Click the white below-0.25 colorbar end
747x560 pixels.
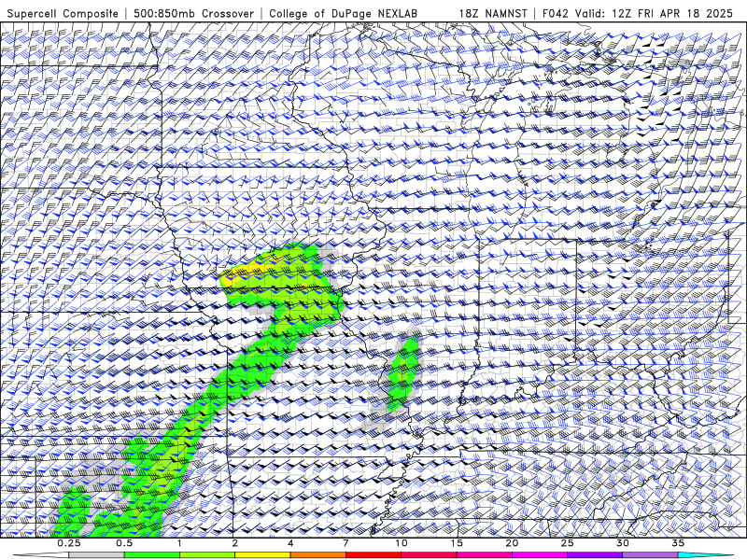(41, 555)
